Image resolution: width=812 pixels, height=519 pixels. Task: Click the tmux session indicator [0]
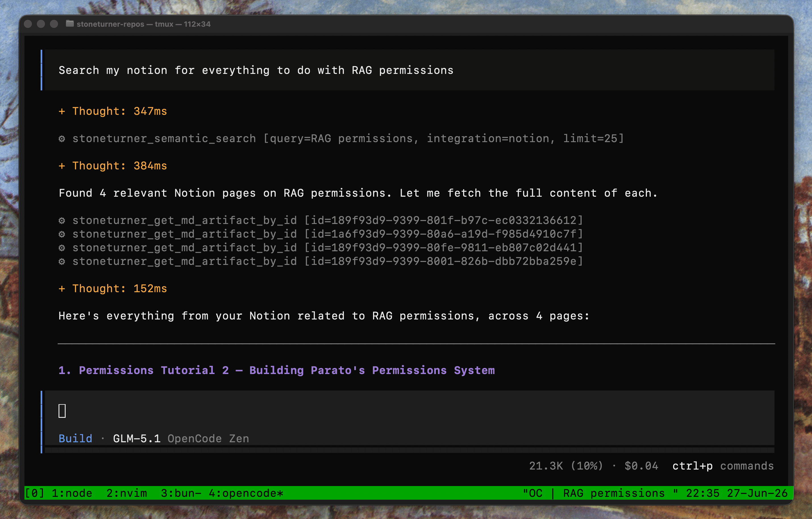[34, 493]
